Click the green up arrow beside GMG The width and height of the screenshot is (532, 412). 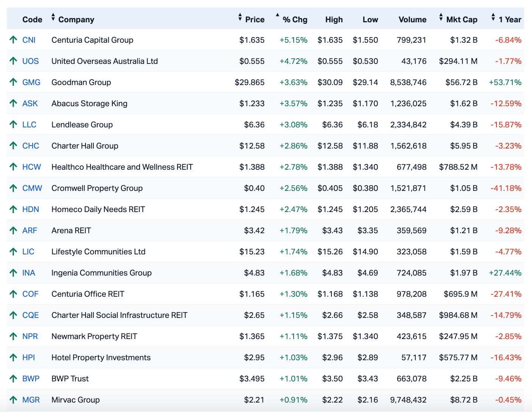point(13,82)
